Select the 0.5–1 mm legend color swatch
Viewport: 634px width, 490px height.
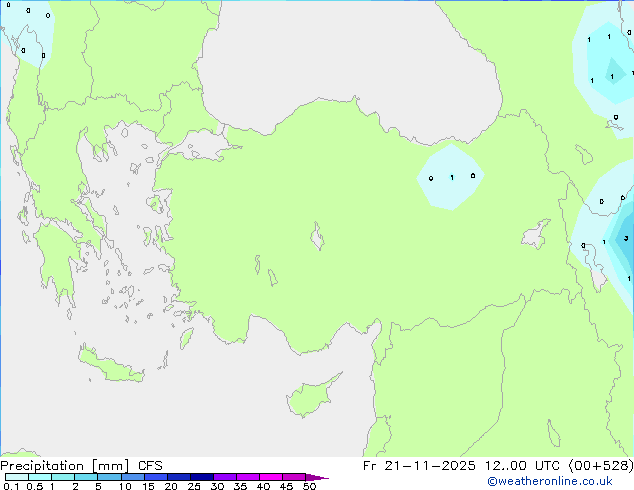40,477
